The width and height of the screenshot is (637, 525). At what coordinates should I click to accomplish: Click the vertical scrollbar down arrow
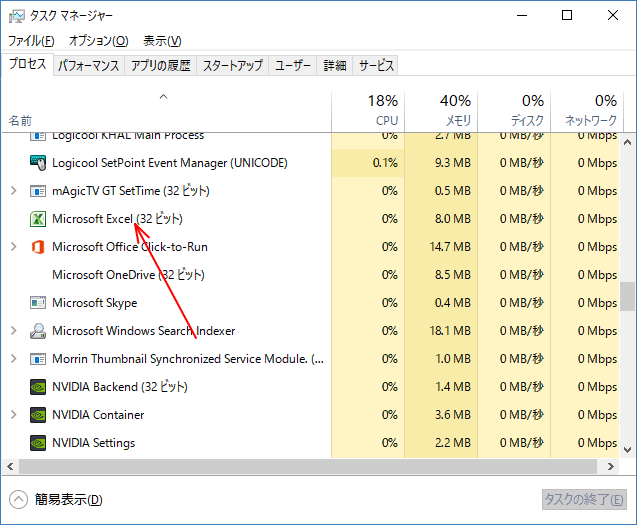pyautogui.click(x=627, y=450)
